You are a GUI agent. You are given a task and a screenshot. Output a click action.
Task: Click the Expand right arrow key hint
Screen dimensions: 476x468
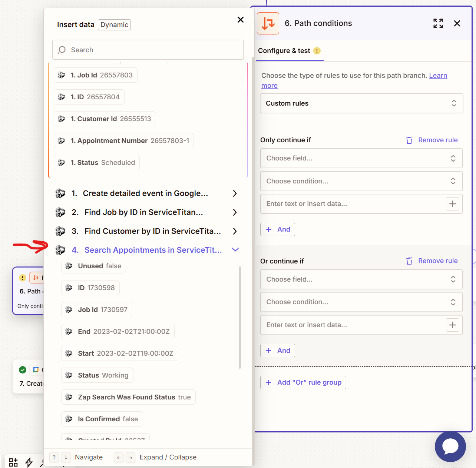(x=130, y=458)
